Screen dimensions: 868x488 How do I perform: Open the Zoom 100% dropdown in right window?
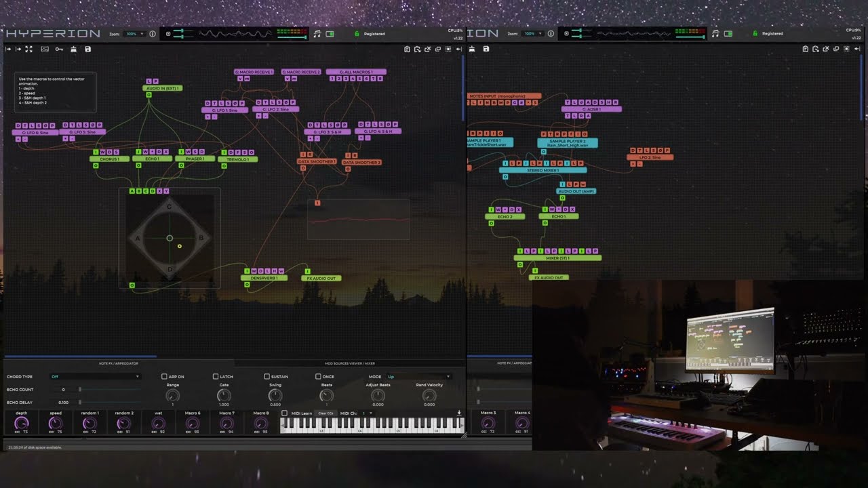533,34
